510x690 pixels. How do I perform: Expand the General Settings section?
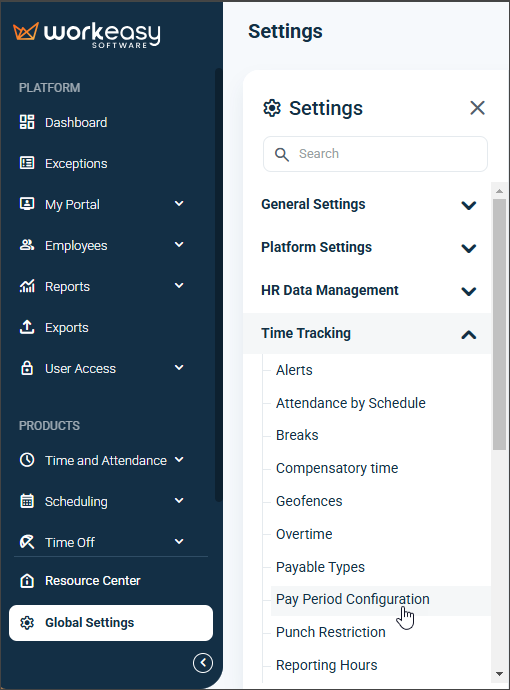point(367,205)
